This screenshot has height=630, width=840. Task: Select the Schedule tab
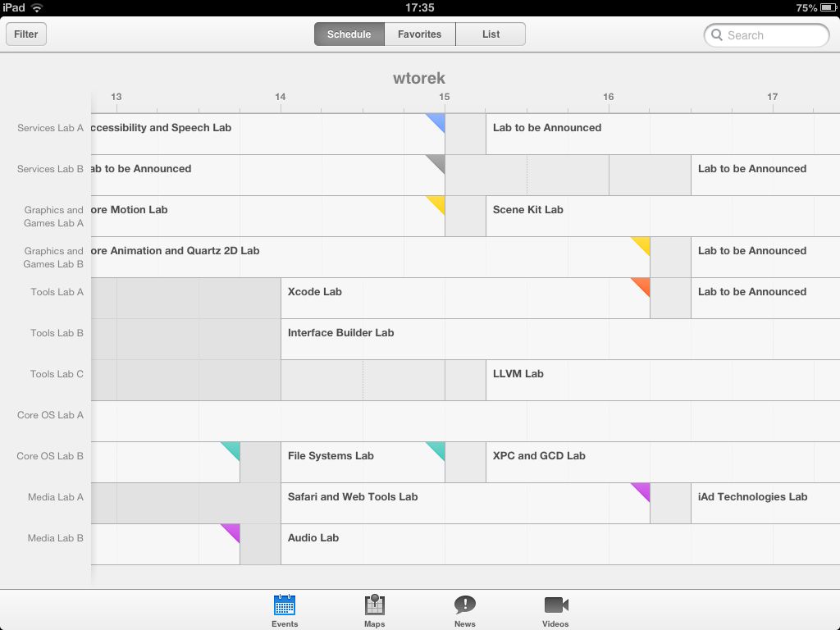pyautogui.click(x=348, y=34)
